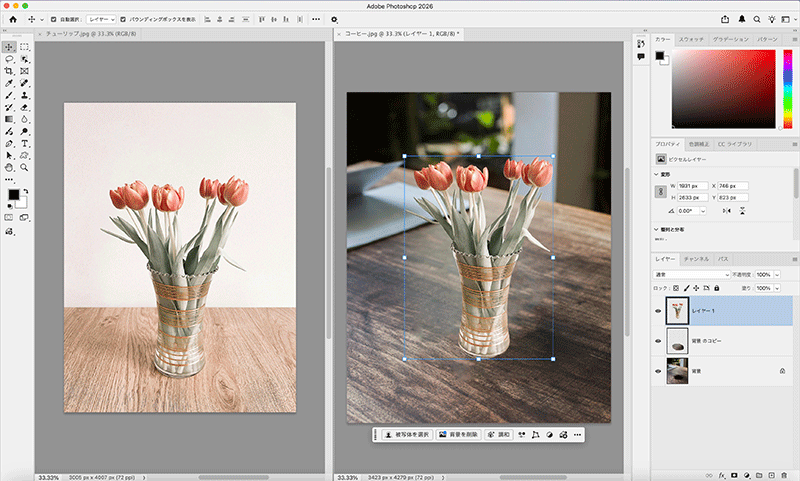
Task: Open the 通常 blend mode dropdown
Action: click(x=691, y=274)
